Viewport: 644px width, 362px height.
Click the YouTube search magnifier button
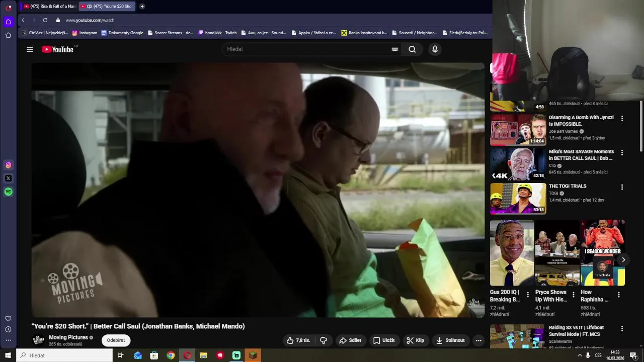click(x=412, y=49)
